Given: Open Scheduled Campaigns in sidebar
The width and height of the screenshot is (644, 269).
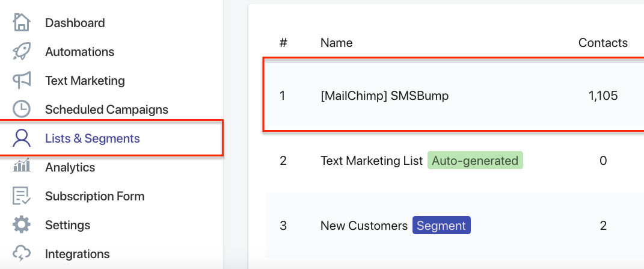Looking at the screenshot, I should (106, 110).
